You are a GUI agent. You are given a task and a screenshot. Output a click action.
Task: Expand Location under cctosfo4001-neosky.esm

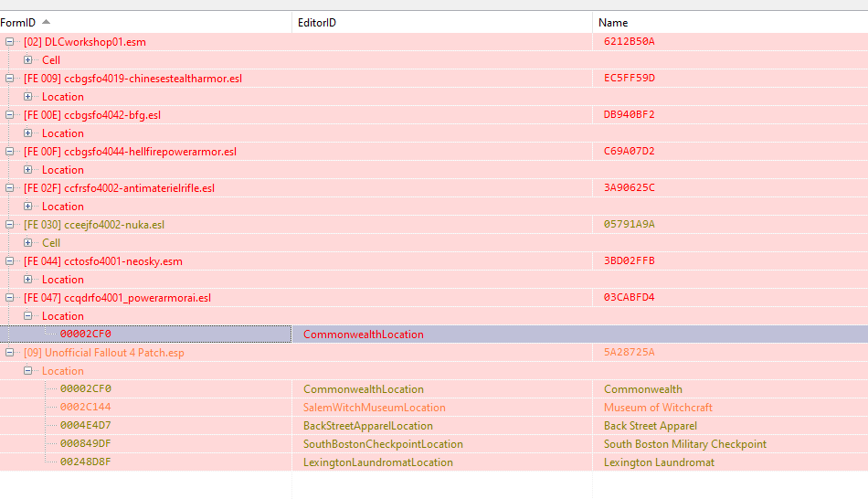(x=27, y=279)
